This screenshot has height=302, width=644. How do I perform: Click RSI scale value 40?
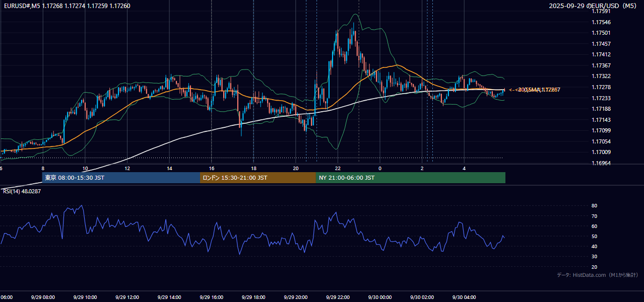click(595, 246)
